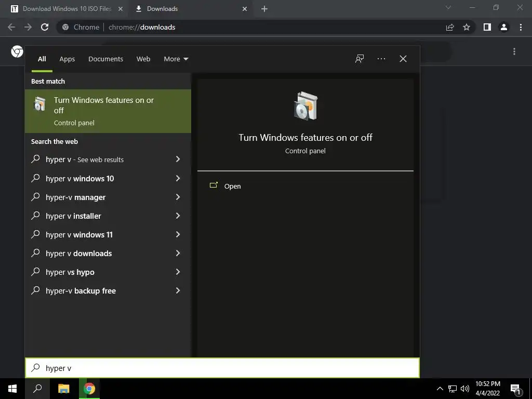Open a new Chrome tab
Screen dimensions: 532x399
[264, 9]
